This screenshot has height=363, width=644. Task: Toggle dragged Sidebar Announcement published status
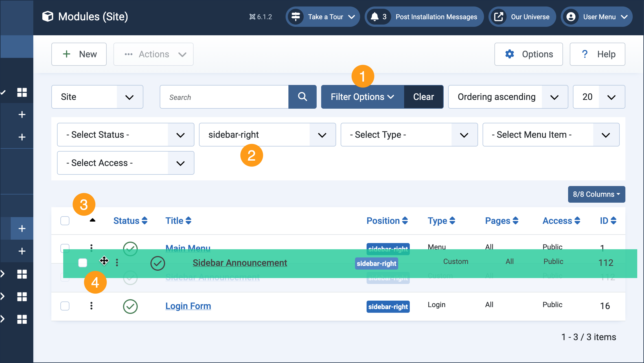click(158, 263)
